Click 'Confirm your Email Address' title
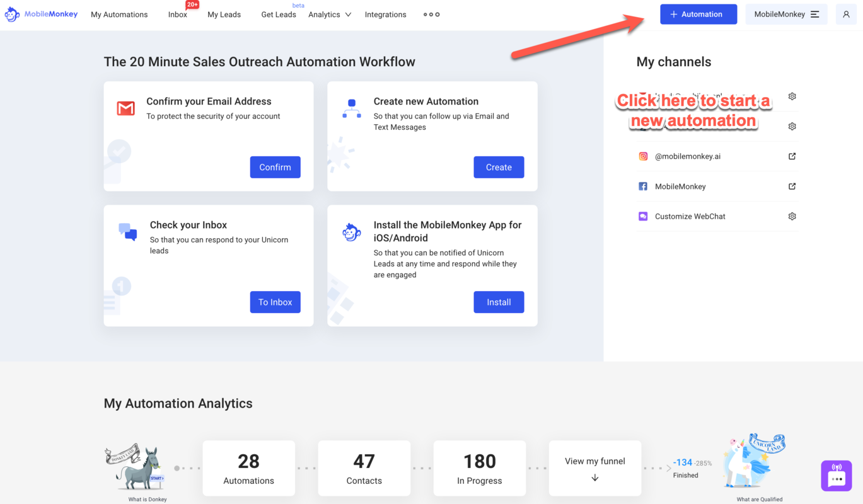This screenshot has width=863, height=504. pyautogui.click(x=209, y=101)
